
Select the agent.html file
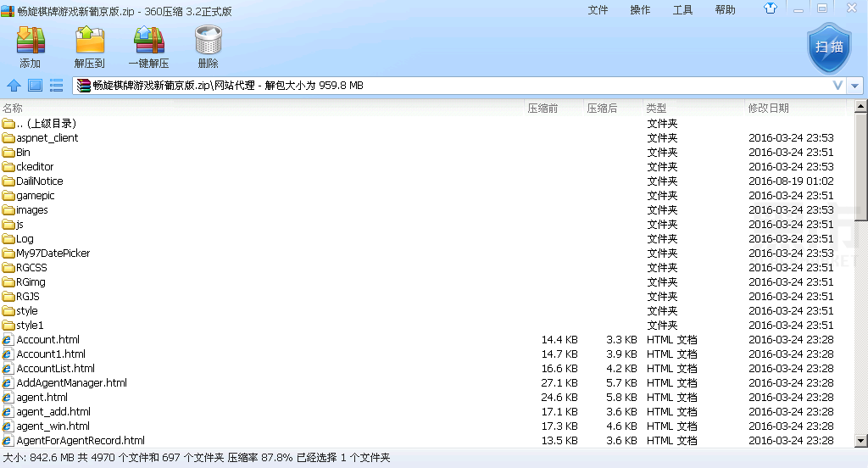[426, 397]
